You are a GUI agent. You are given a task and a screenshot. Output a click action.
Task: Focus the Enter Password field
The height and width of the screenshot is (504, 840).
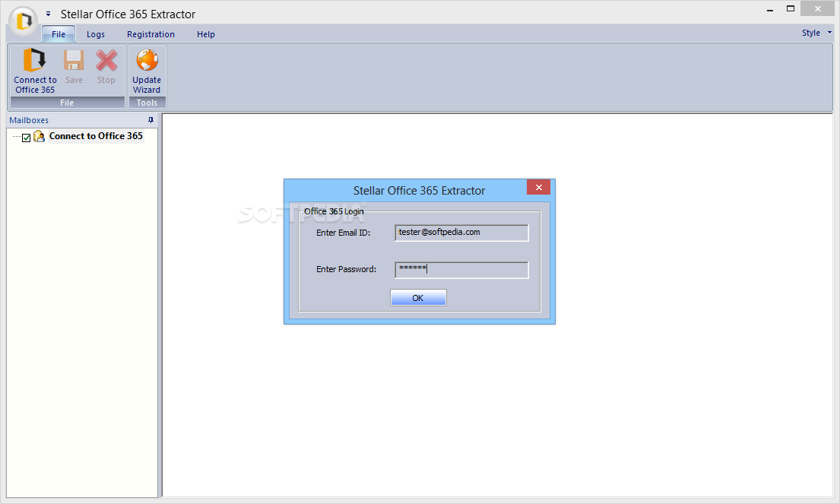pyautogui.click(x=461, y=269)
